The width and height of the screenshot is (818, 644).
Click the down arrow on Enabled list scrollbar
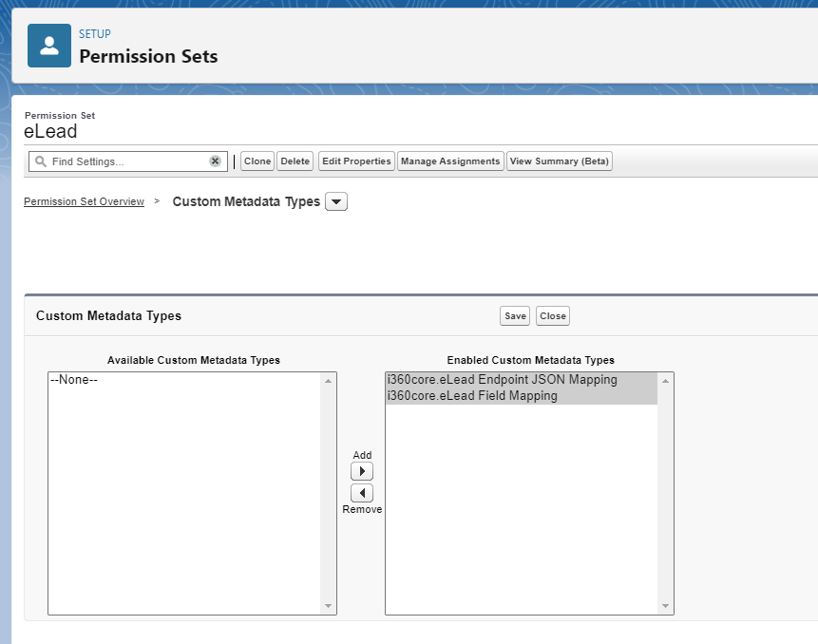pyautogui.click(x=666, y=606)
